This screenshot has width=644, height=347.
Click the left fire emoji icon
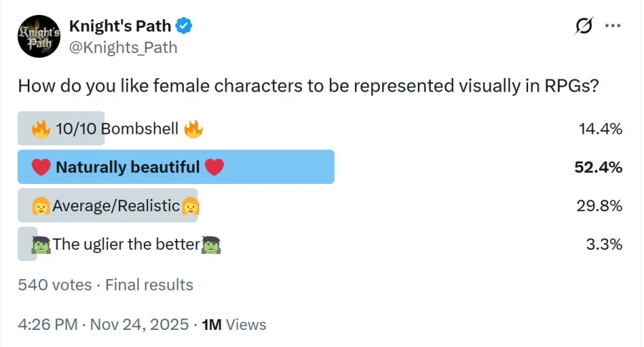click(x=42, y=129)
